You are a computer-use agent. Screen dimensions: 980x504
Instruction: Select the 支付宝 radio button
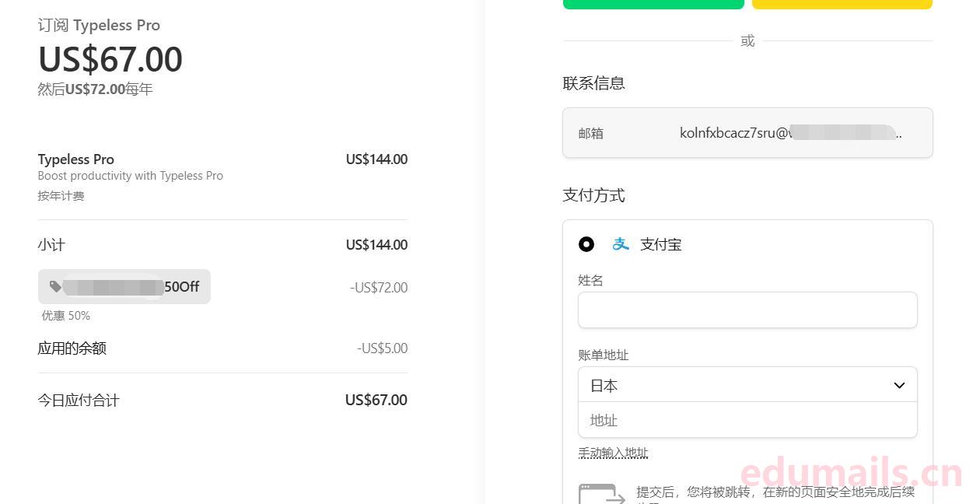[586, 244]
